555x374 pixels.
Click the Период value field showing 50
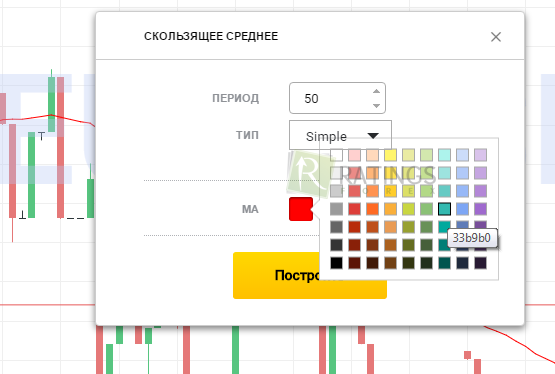click(x=337, y=98)
